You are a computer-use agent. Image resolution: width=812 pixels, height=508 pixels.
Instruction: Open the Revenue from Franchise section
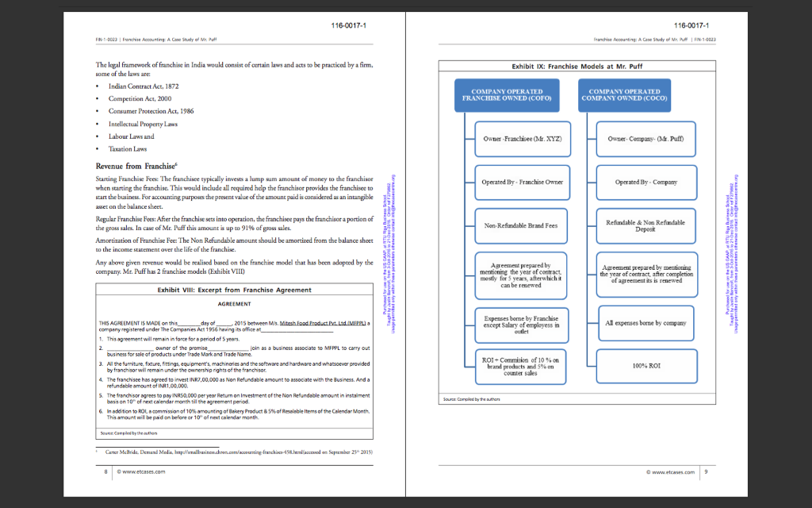136,164
